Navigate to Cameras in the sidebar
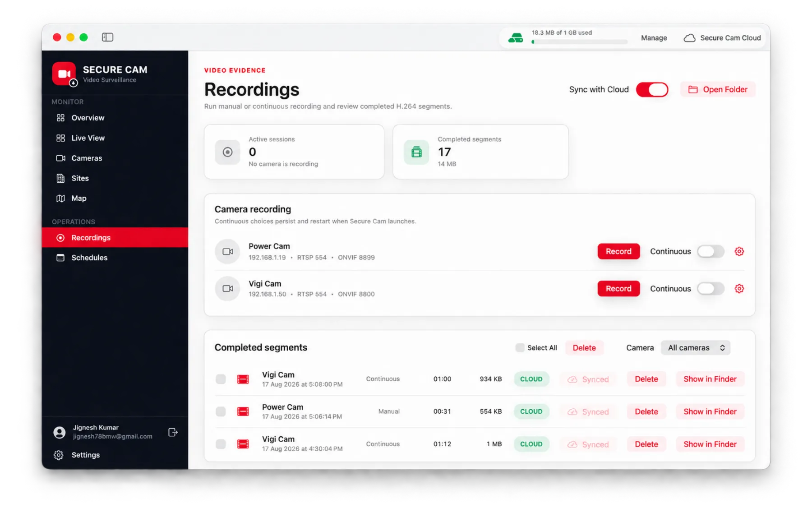Viewport: 812px width, 508px height. (x=115, y=158)
